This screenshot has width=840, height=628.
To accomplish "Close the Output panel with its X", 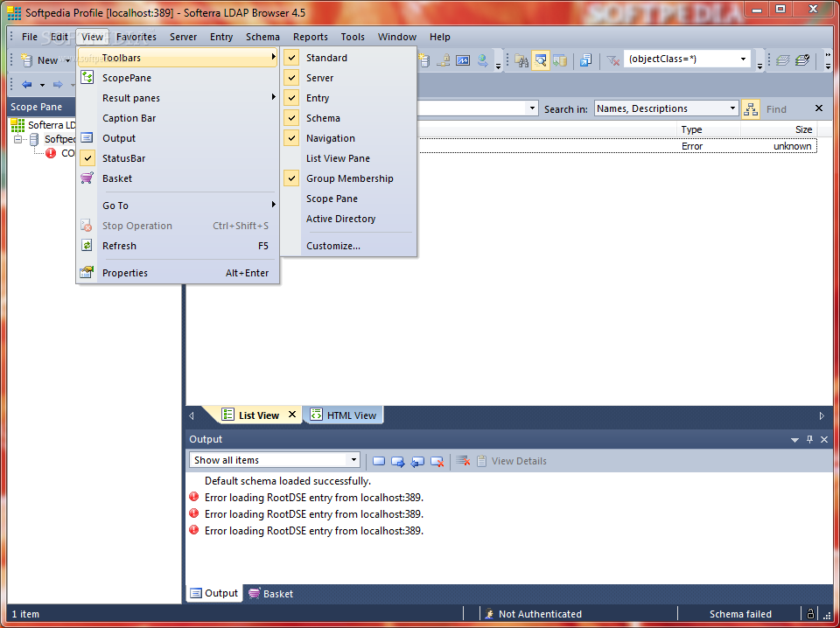I will tap(824, 440).
